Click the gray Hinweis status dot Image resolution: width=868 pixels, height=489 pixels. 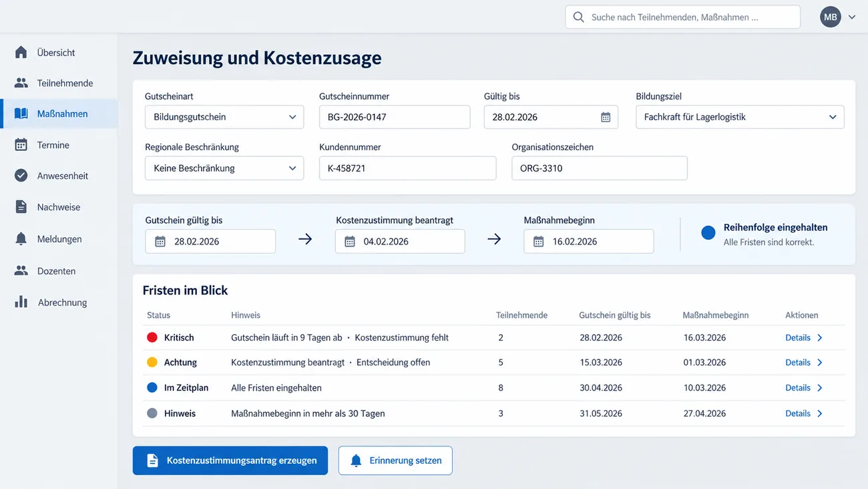pyautogui.click(x=152, y=414)
